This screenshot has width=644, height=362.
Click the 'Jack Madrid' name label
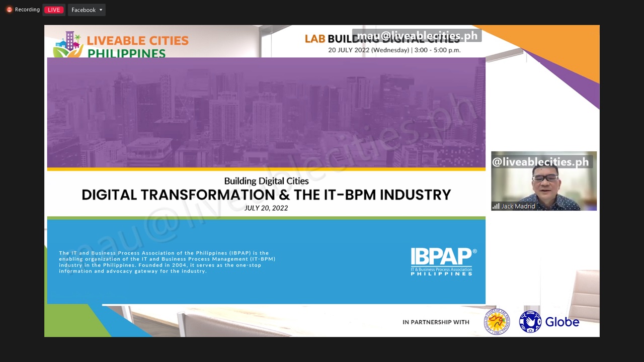[x=518, y=206]
